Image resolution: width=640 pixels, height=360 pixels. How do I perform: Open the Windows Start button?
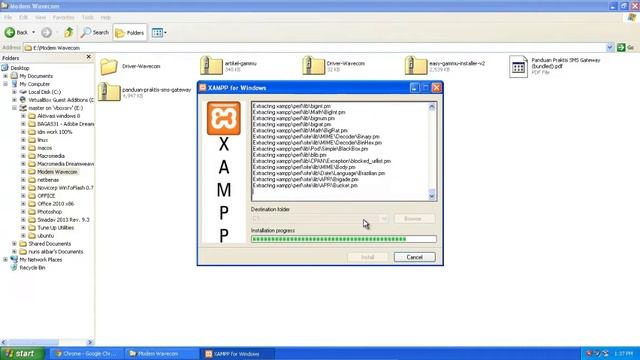pos(22,353)
